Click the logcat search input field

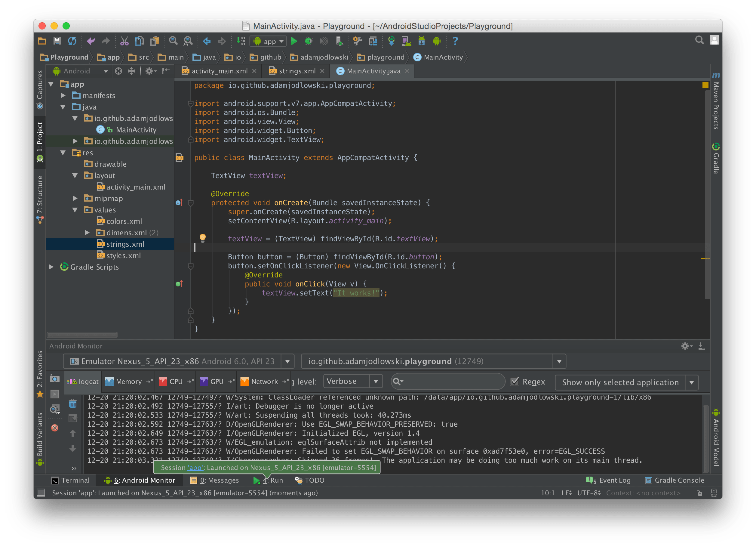point(448,381)
